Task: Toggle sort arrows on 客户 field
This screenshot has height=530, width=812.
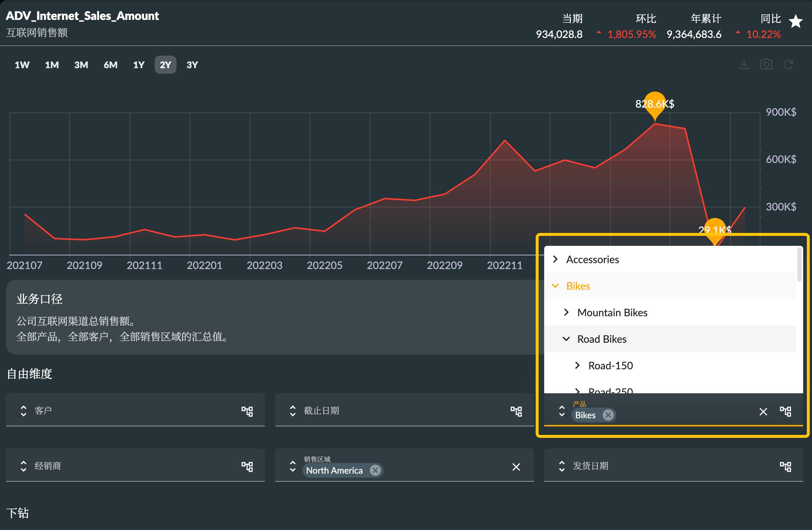Action: (x=24, y=411)
